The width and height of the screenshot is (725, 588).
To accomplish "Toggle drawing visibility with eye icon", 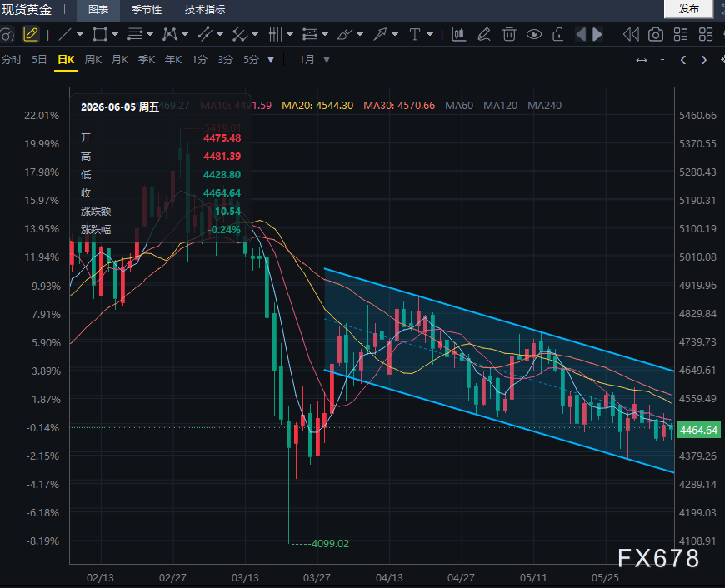I will pyautogui.click(x=534, y=35).
